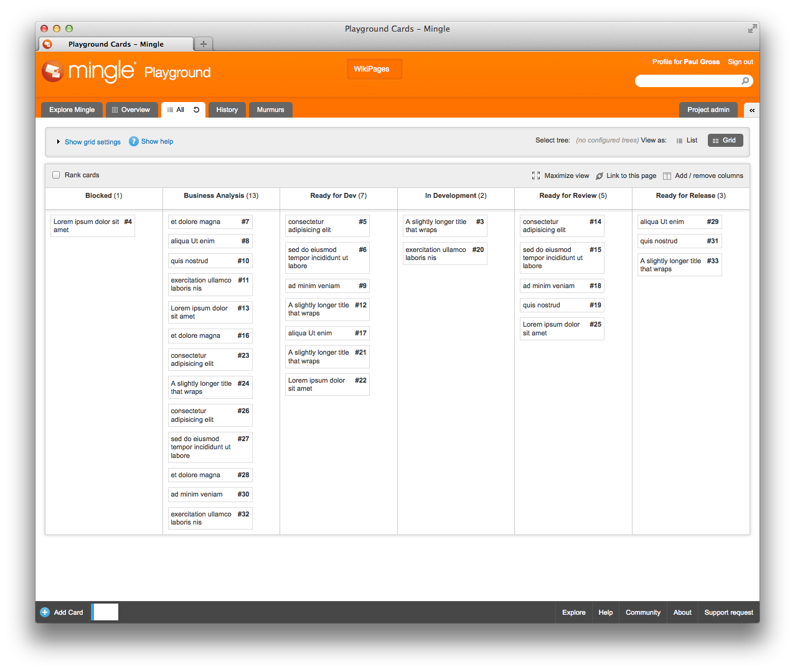Click the Mingle logo icon
The height and width of the screenshot is (672, 795).
(x=53, y=72)
